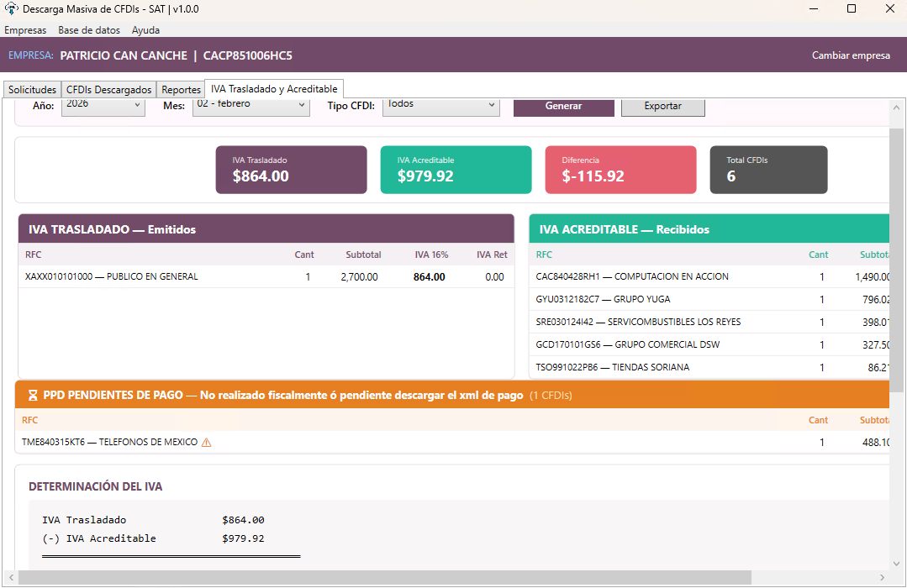This screenshot has height=588, width=907.
Task: Click the Cant column header in Recibidos table
Action: (819, 255)
